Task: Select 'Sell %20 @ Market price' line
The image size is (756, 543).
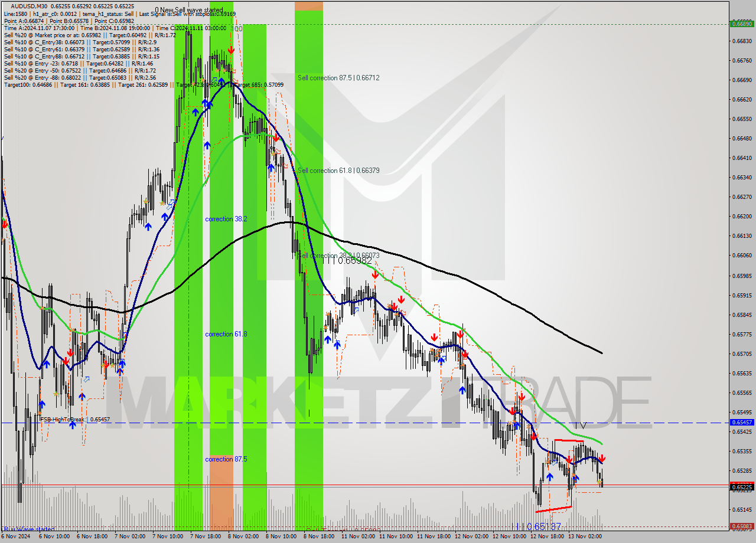Action: [x=90, y=35]
